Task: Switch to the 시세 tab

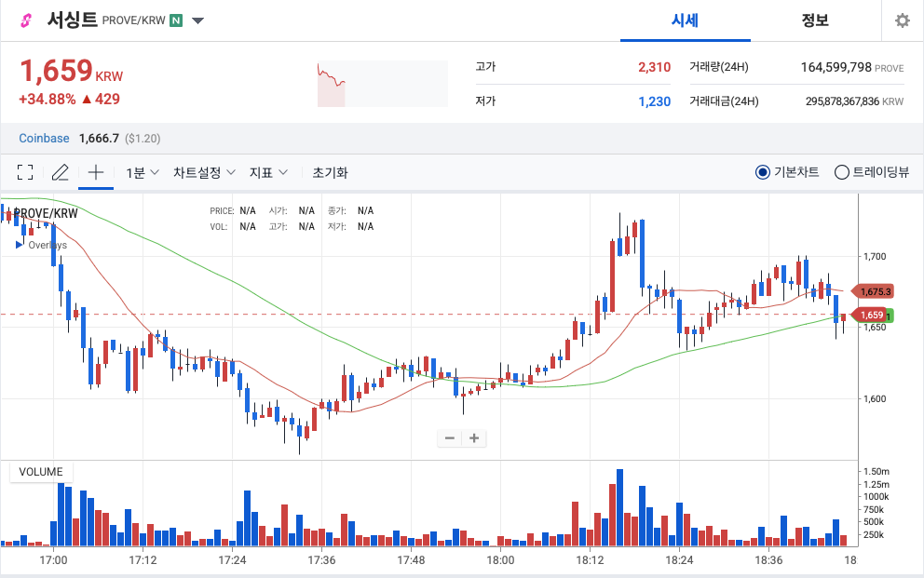Action: coord(685,20)
